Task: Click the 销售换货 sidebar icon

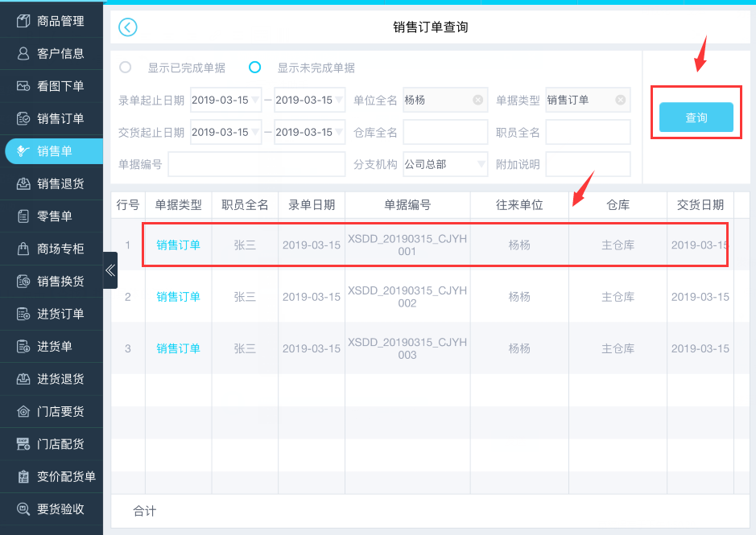Action: click(x=23, y=281)
